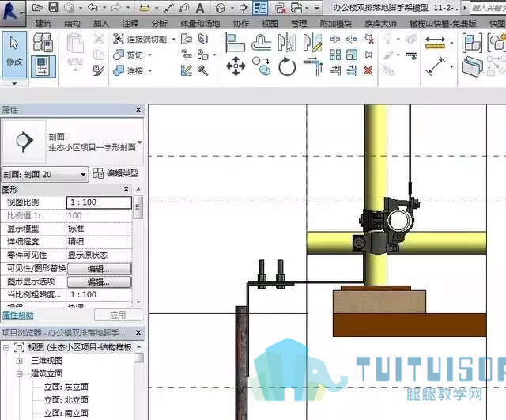The height and width of the screenshot is (420, 506).
Task: Switch to the 建筑 ribbon tab
Action: (x=43, y=23)
